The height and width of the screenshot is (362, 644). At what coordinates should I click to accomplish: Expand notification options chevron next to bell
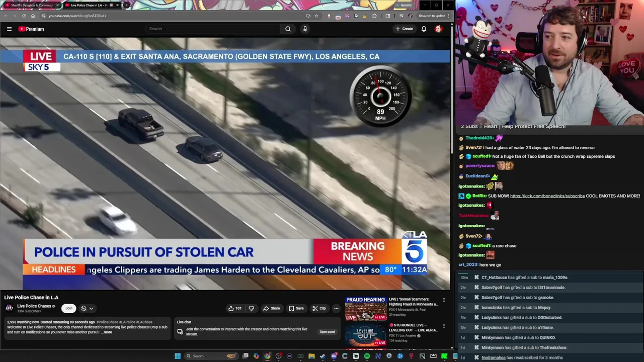click(91, 308)
